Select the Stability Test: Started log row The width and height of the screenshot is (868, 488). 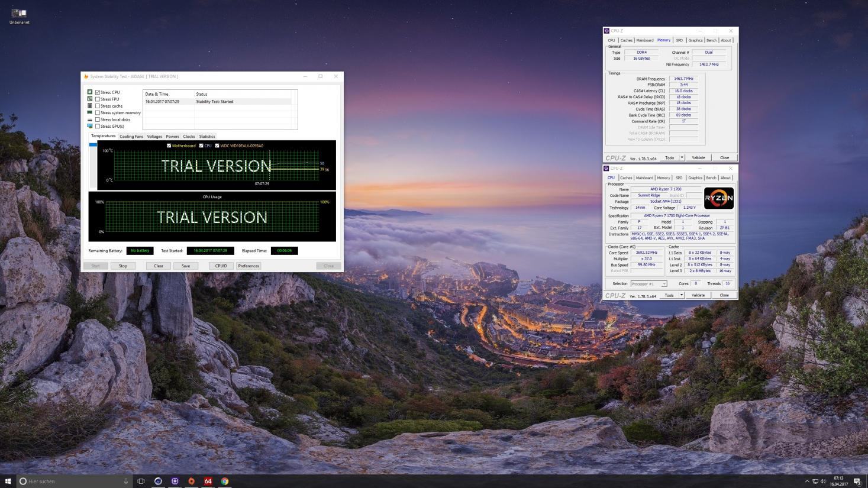point(217,102)
